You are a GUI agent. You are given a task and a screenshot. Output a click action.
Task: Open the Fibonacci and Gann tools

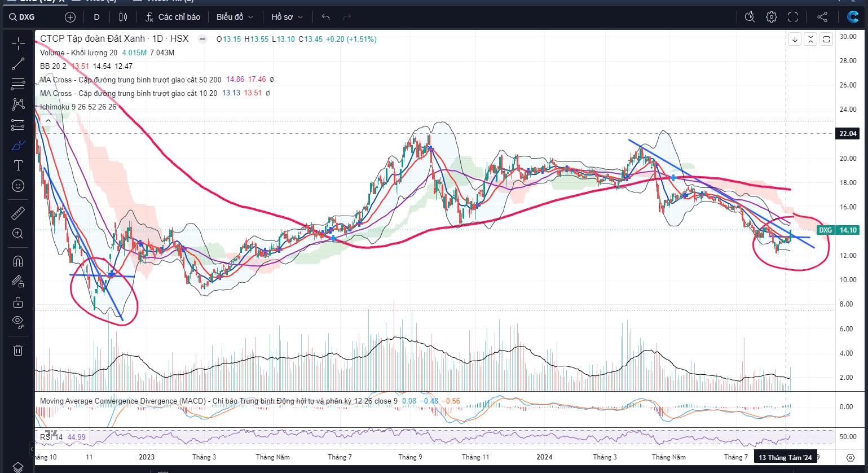pyautogui.click(x=18, y=84)
